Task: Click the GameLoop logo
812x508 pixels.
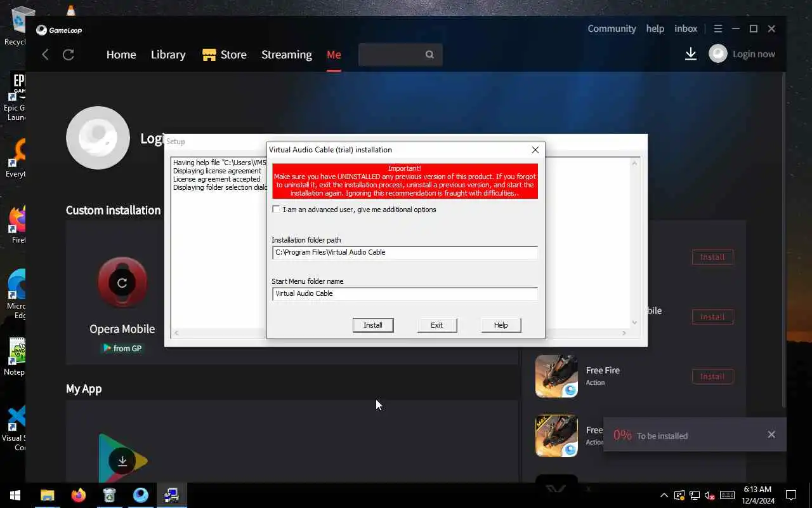Action: click(x=59, y=30)
